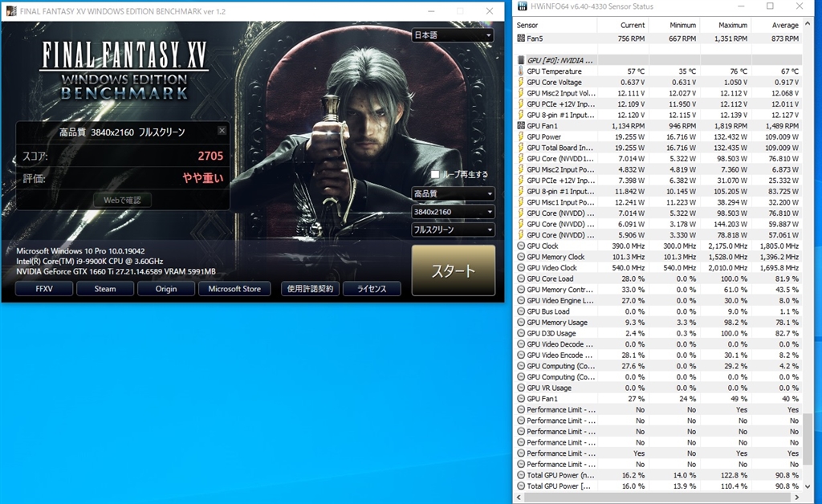Click the lightning icon beside GPU Misc1 Input Po...
The height and width of the screenshot is (504, 822).
point(520,202)
